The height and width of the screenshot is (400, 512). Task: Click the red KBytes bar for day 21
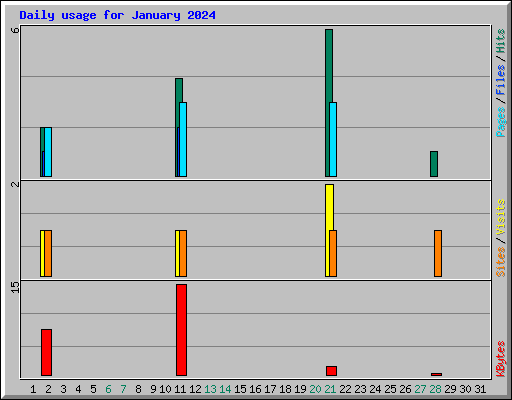pos(331,371)
